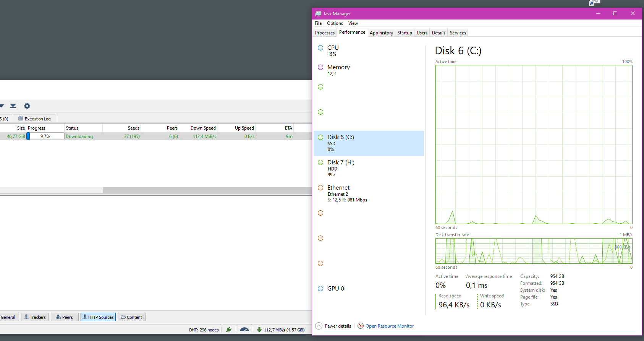Open the Execution Log tab in qBittorrent
The height and width of the screenshot is (341, 644).
(34, 119)
